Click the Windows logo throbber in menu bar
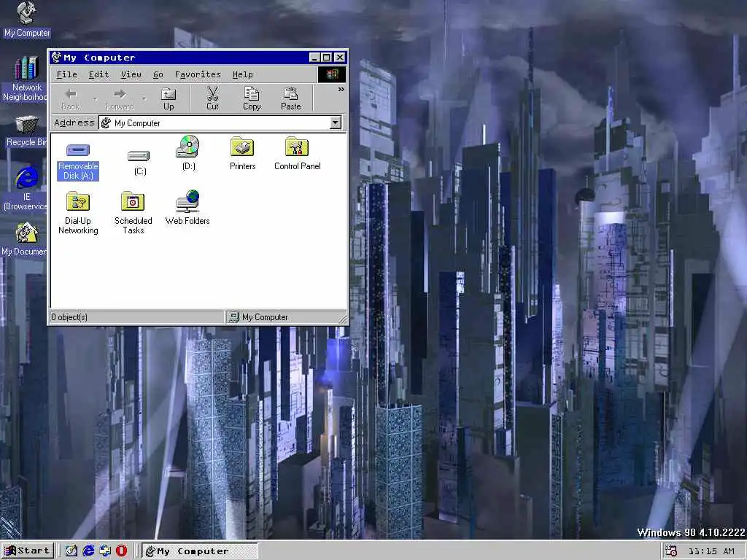747x560 pixels. click(332, 74)
